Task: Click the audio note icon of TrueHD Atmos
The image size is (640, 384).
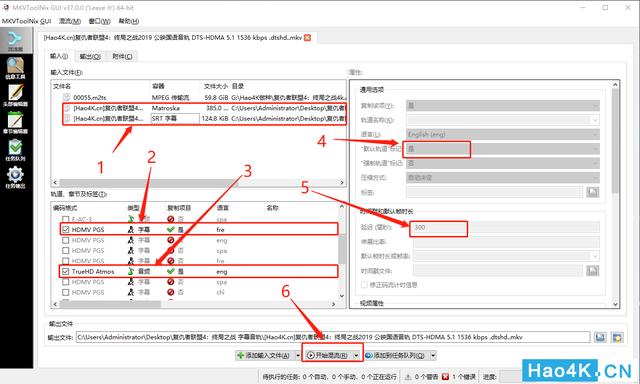Action: click(x=131, y=271)
